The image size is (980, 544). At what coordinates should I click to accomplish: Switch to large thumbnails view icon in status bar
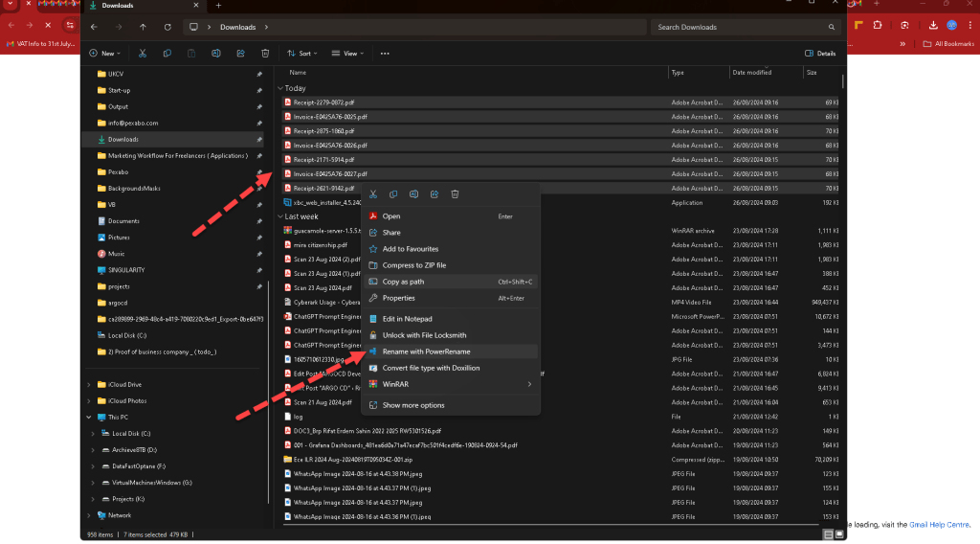click(839, 534)
